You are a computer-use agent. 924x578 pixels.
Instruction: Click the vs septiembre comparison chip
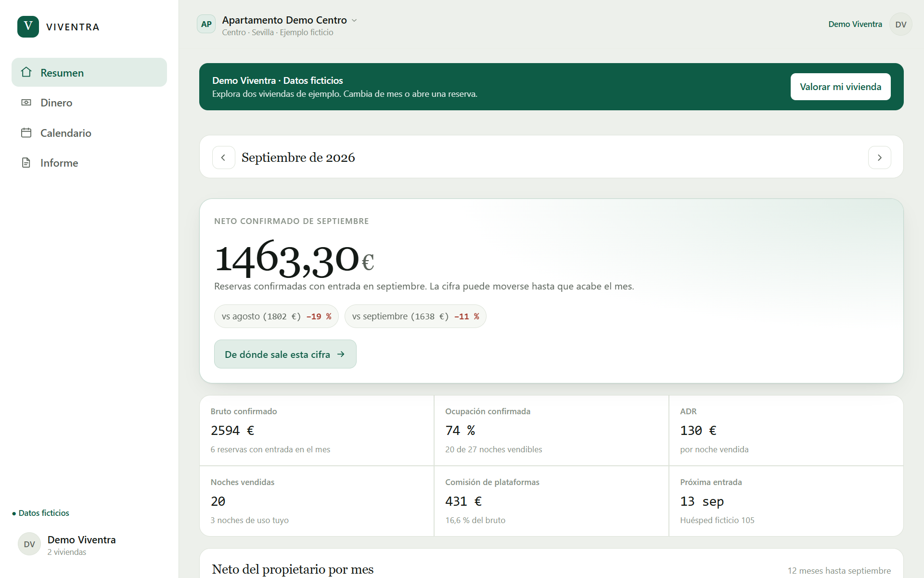415,316
